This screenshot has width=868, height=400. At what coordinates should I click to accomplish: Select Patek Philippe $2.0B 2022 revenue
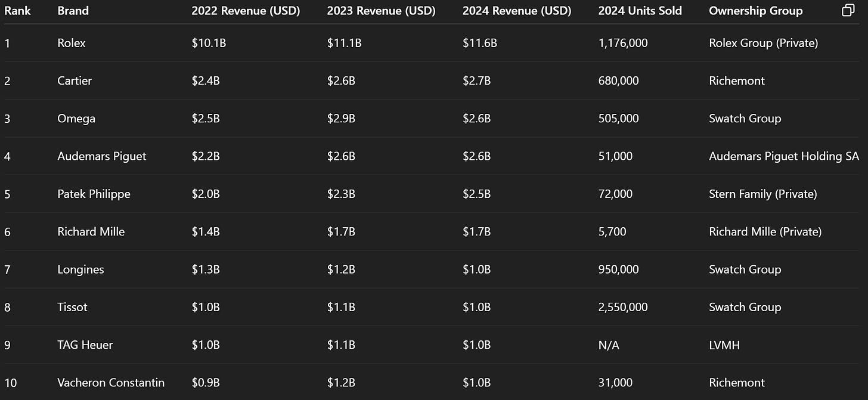tap(206, 194)
